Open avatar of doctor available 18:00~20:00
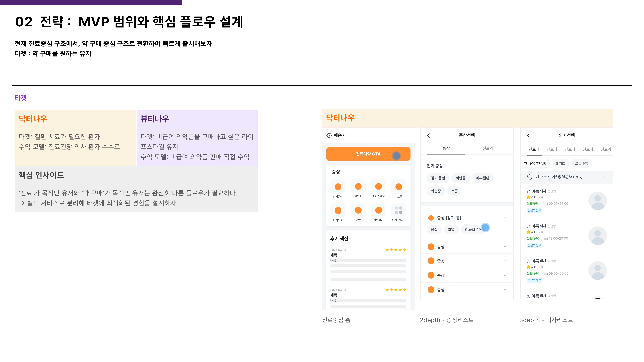The width and height of the screenshot is (644, 362). (x=598, y=236)
